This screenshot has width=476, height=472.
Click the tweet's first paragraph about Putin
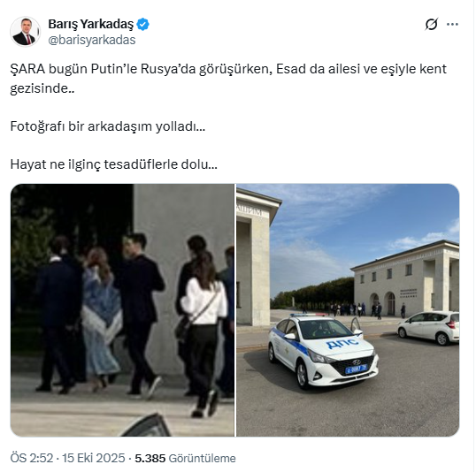[x=228, y=79]
